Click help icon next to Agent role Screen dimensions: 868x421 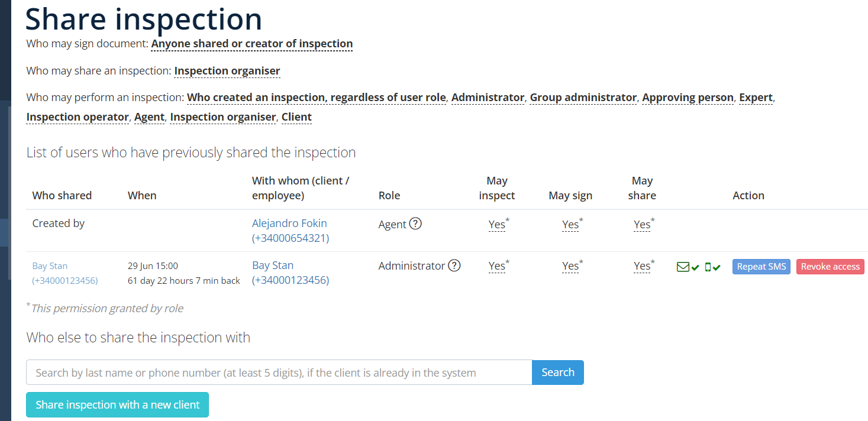pyautogui.click(x=415, y=224)
